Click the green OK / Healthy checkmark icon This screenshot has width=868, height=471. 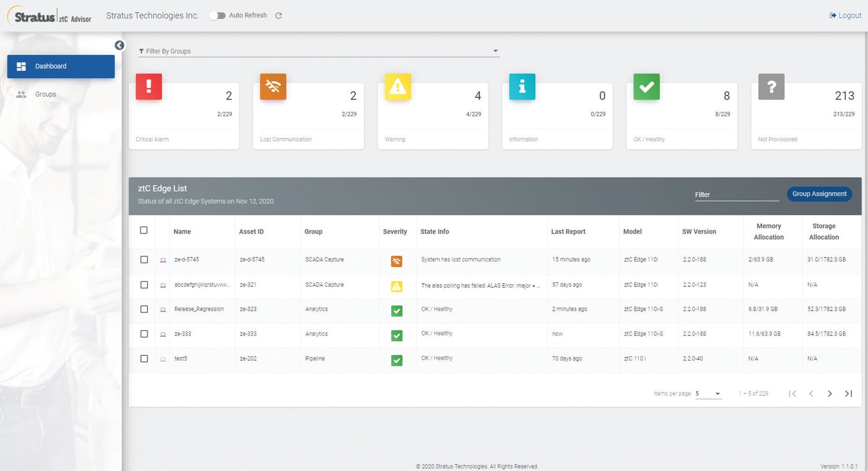pos(646,87)
